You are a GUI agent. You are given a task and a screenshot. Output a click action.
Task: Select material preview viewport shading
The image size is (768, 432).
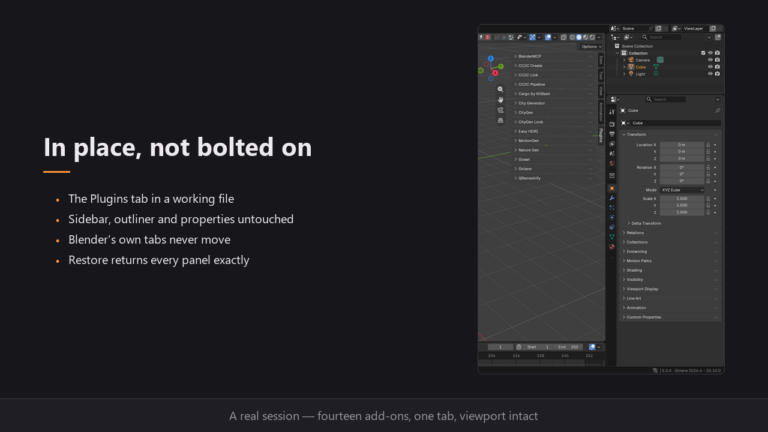pyautogui.click(x=585, y=37)
